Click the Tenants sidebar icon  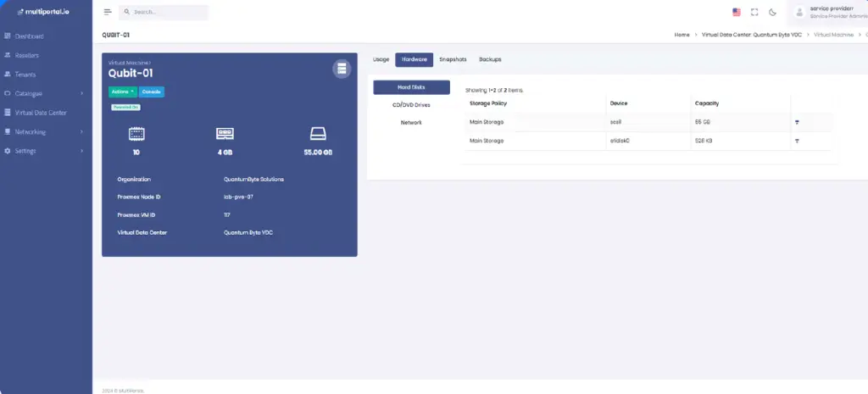(8, 75)
